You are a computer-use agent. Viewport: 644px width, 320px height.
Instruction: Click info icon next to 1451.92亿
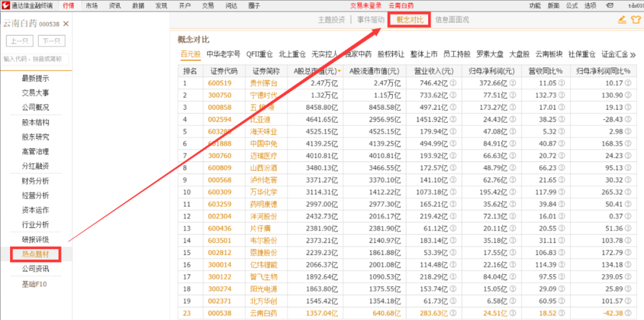pos(453,119)
